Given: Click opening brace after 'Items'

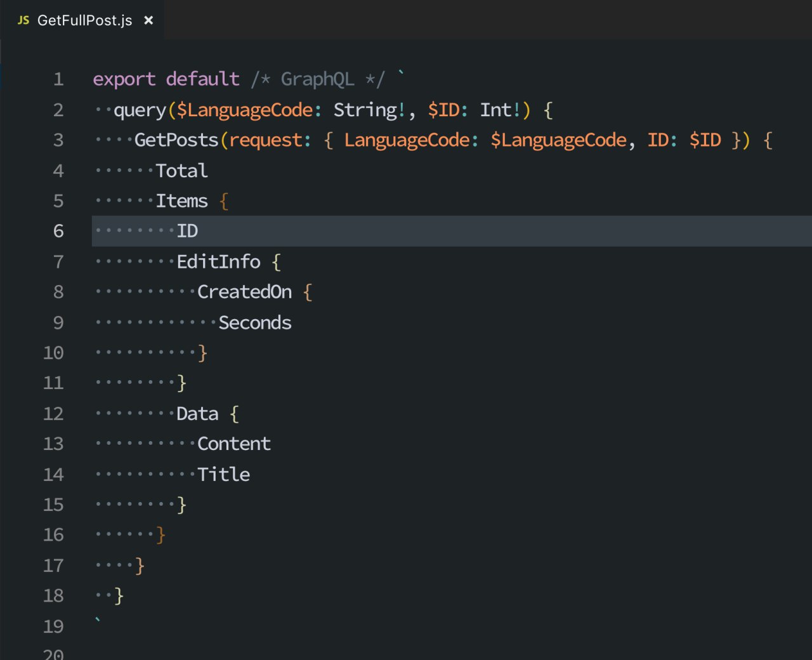Looking at the screenshot, I should [x=223, y=202].
